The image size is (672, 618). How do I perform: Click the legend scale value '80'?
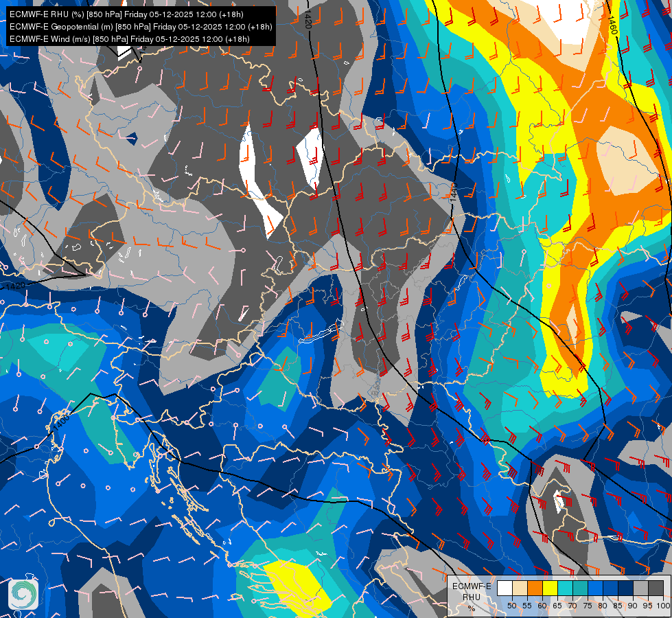[603, 606]
